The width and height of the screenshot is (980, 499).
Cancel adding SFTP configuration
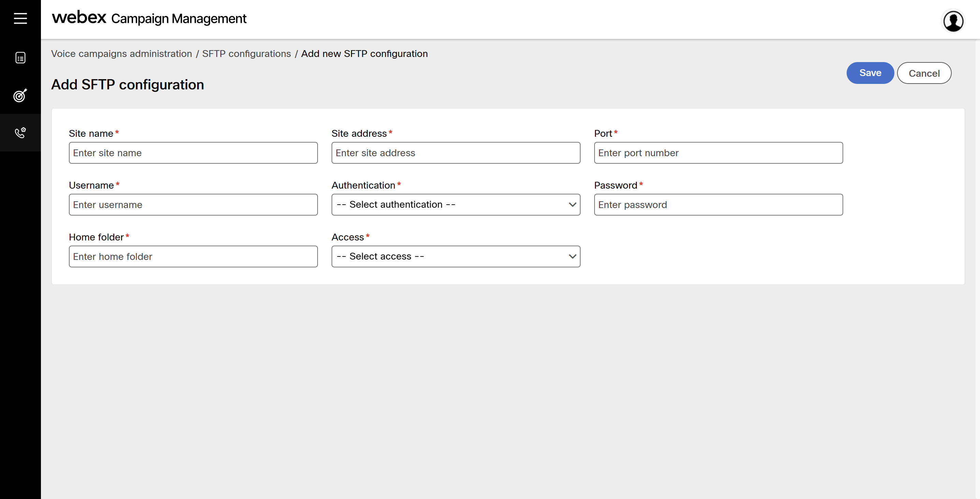tap(924, 73)
